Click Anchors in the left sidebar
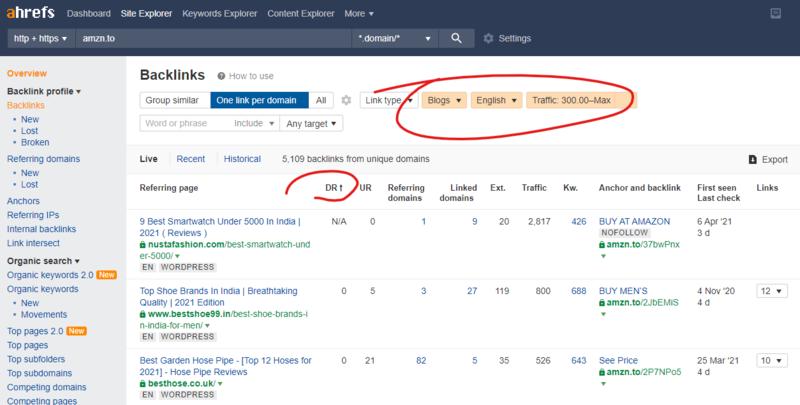The width and height of the screenshot is (800, 405). point(24,199)
